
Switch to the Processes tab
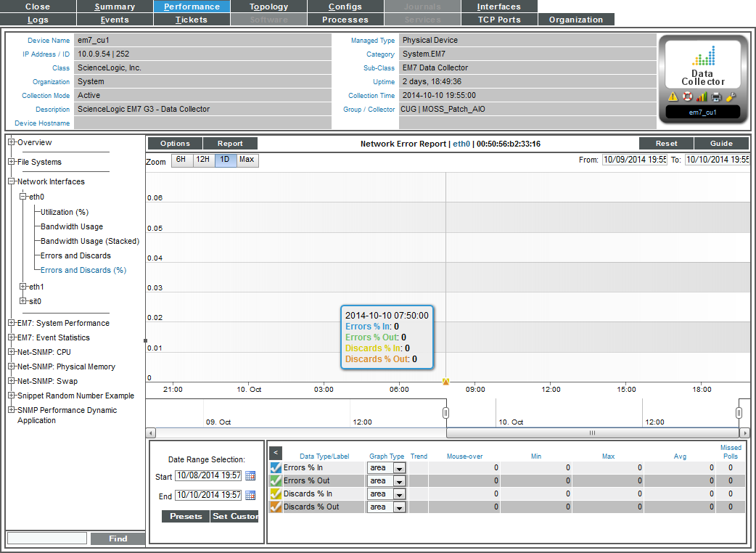pos(345,20)
